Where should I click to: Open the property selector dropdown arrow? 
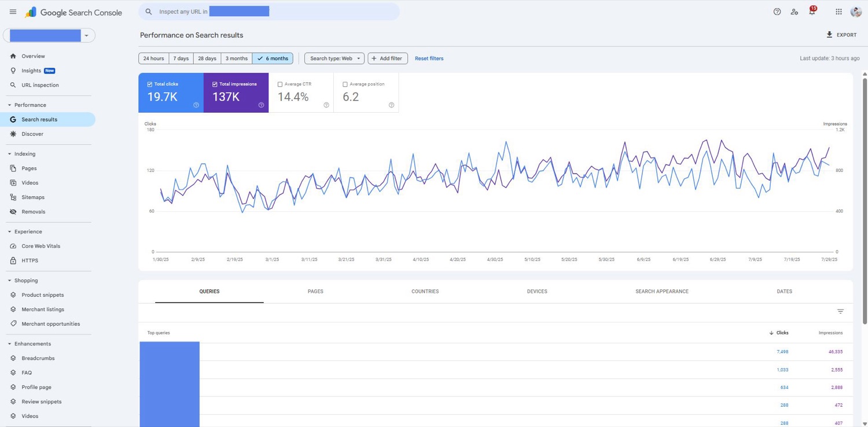pyautogui.click(x=87, y=35)
